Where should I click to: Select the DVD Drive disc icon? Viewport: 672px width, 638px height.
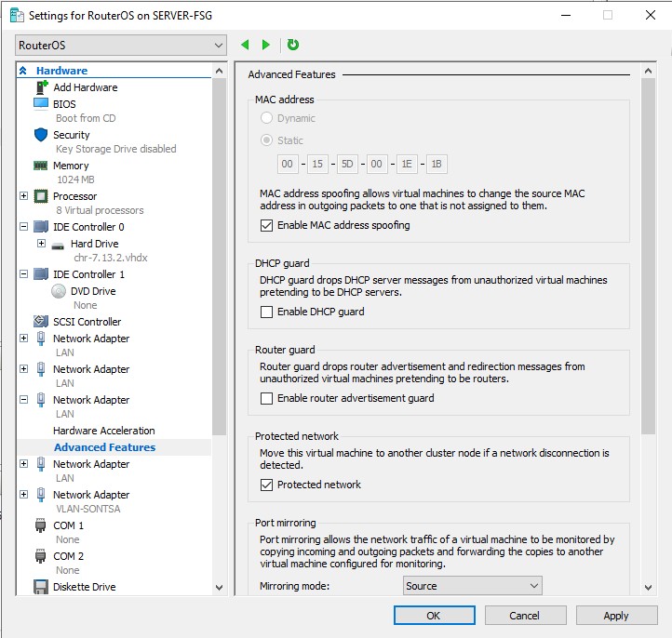59,291
